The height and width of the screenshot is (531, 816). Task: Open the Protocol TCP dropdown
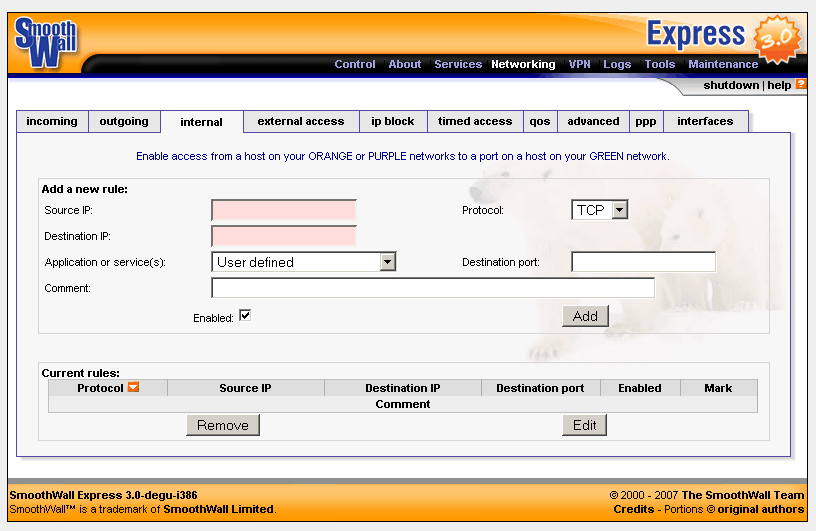coord(600,210)
